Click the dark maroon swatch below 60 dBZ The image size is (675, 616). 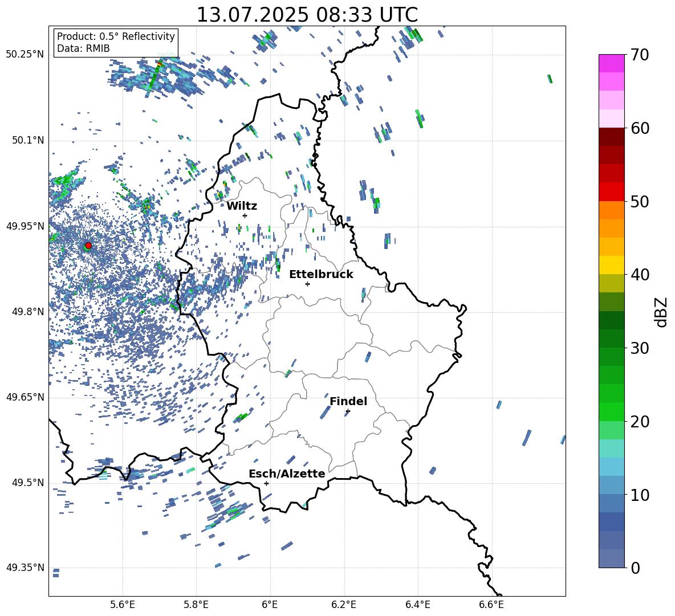coord(611,137)
